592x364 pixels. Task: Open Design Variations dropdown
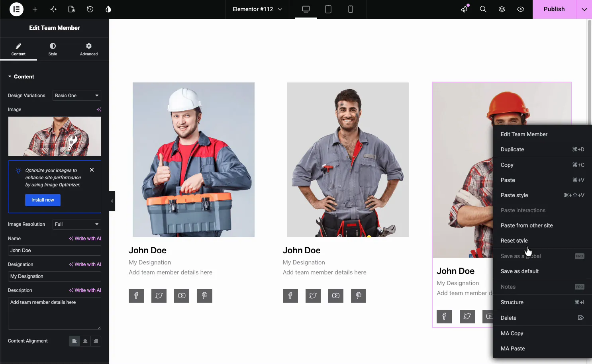[77, 96]
